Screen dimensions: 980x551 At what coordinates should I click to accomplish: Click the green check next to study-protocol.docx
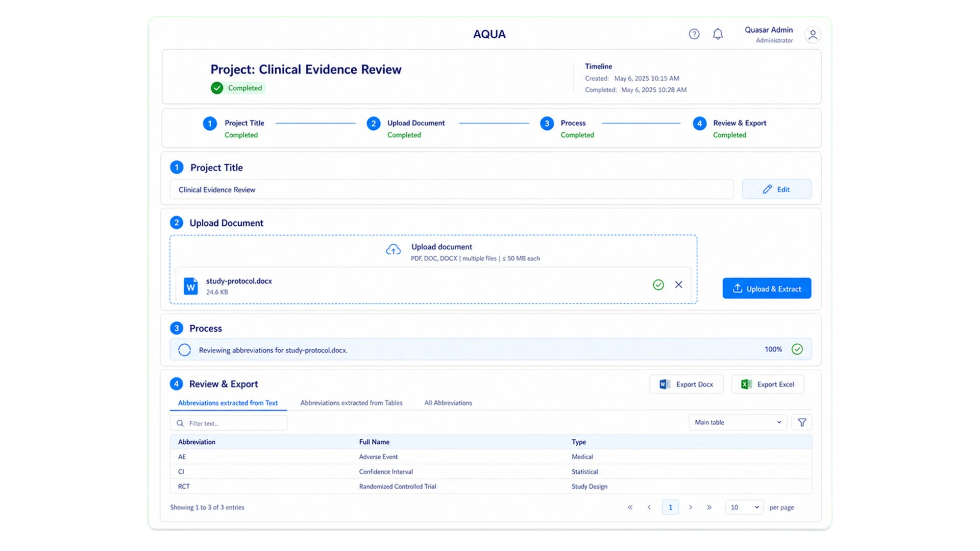[658, 285]
